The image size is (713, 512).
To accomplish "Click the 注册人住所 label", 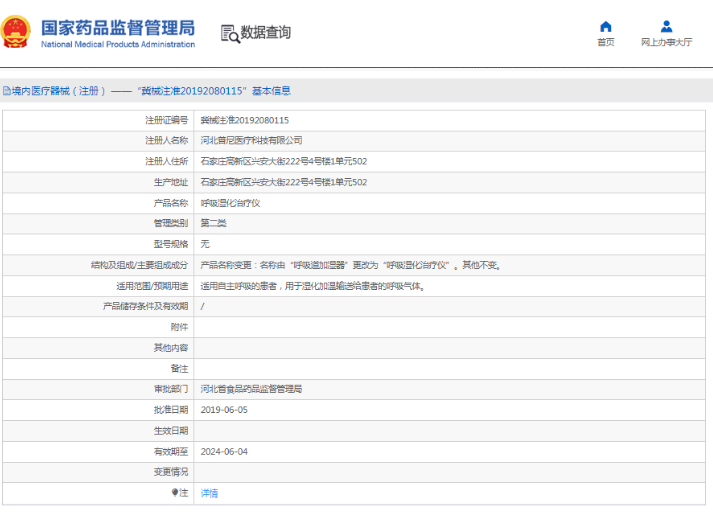I will pyautogui.click(x=166, y=161).
